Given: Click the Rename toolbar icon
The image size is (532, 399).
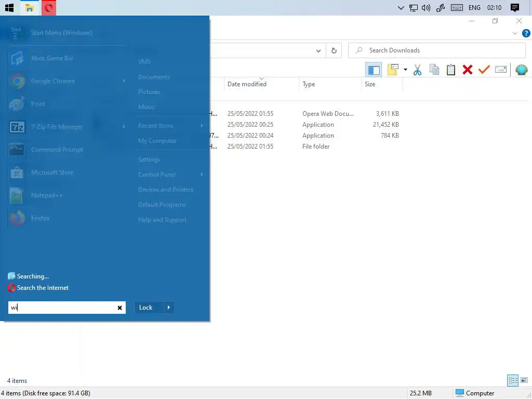Looking at the screenshot, I should [x=501, y=70].
